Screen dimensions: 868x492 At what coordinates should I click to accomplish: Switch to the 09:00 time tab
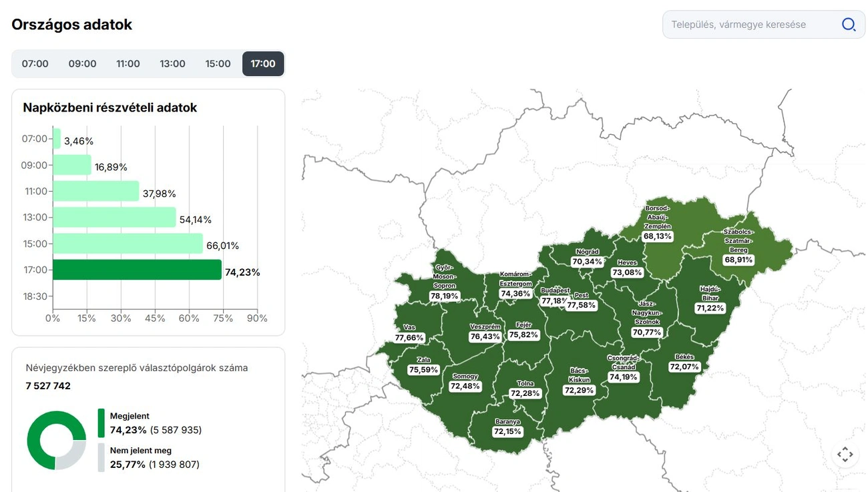82,64
